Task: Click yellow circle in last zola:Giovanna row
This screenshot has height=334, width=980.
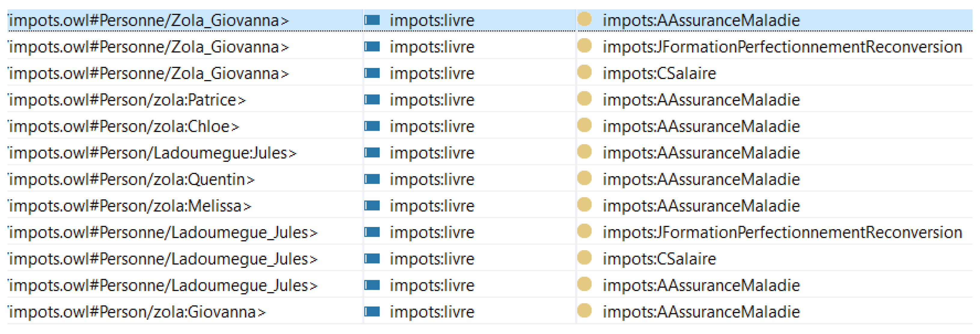Action: [584, 311]
